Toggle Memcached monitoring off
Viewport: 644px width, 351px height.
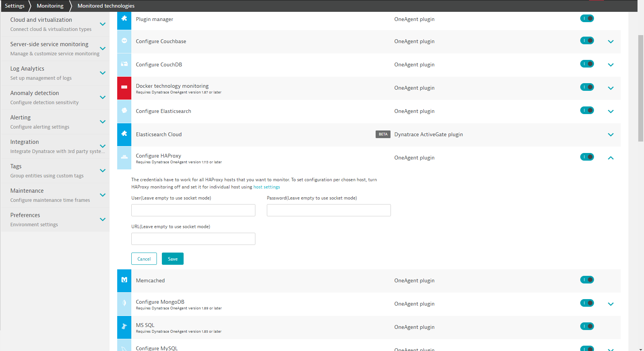(x=587, y=280)
